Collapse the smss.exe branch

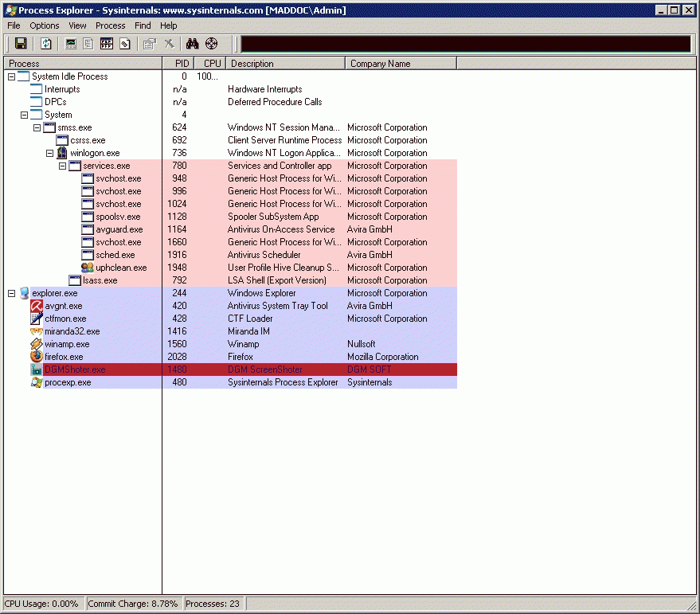[37, 127]
